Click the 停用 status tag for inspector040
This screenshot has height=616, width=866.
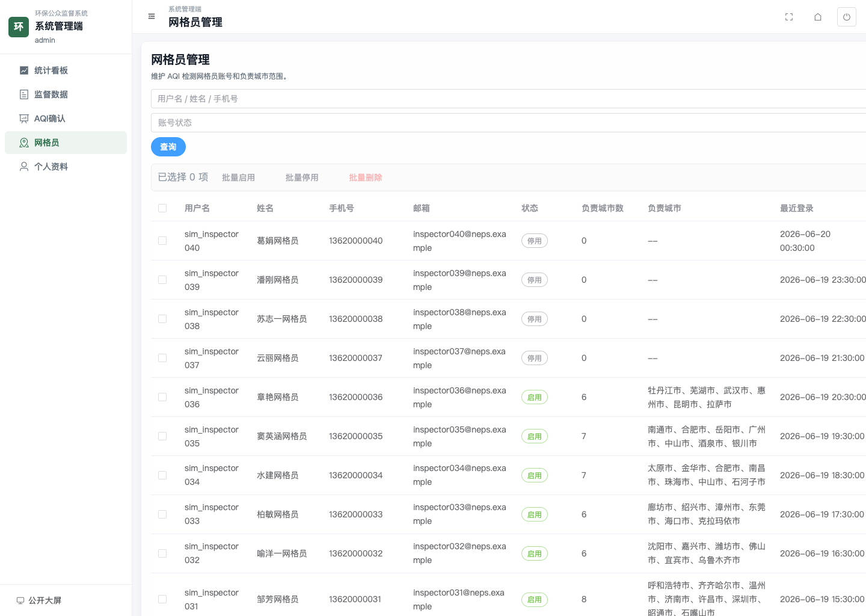[x=535, y=241]
